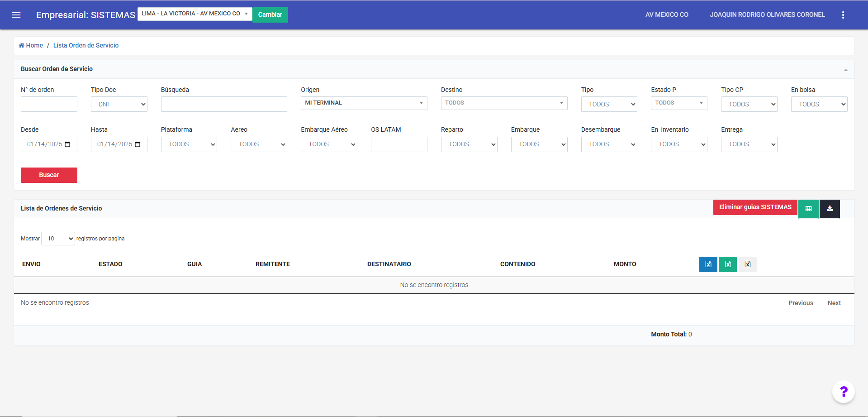Open the three-dot options menu
This screenshot has height=417, width=868.
coord(843,15)
